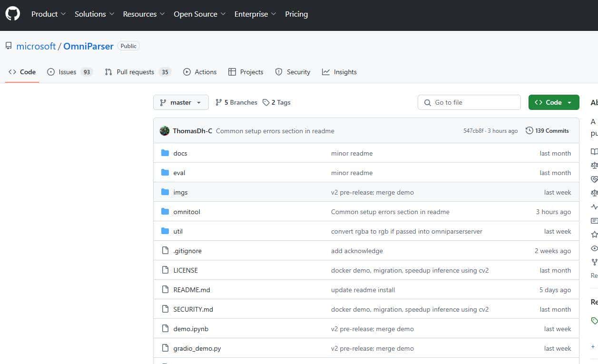Click the GitHub octocat logo

pyautogui.click(x=12, y=13)
